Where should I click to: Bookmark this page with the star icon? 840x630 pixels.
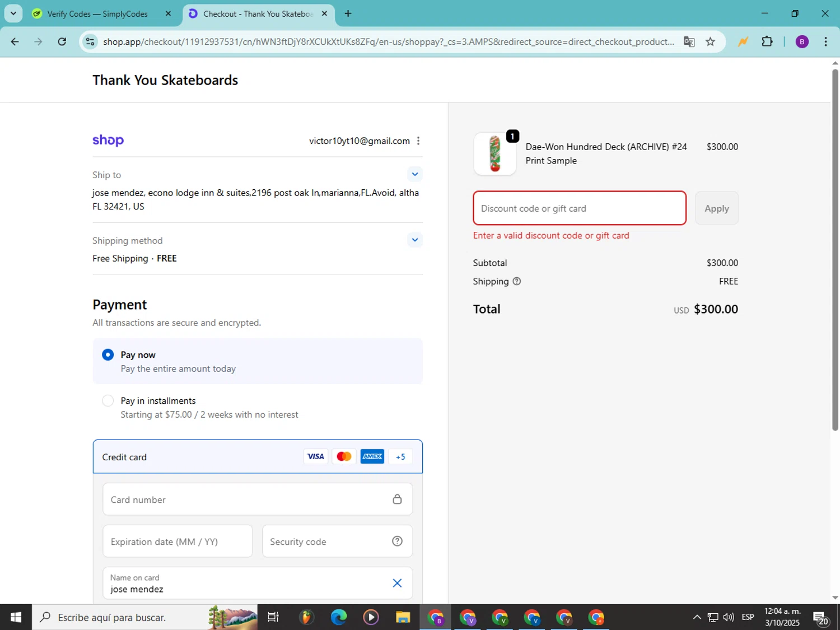coord(710,41)
